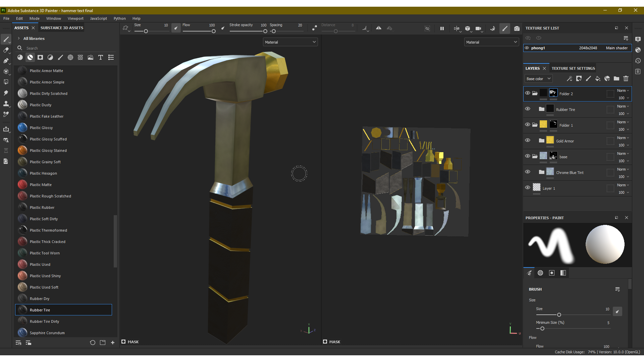Select the Eraser tool in left toolbar
This screenshot has width=644, height=362.
coord(6,50)
